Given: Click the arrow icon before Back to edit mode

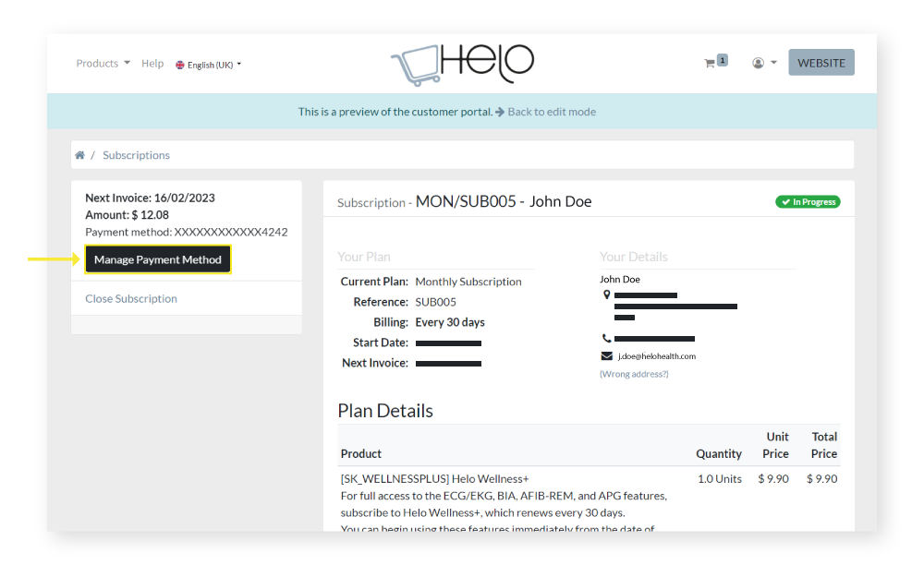Looking at the screenshot, I should coord(500,112).
